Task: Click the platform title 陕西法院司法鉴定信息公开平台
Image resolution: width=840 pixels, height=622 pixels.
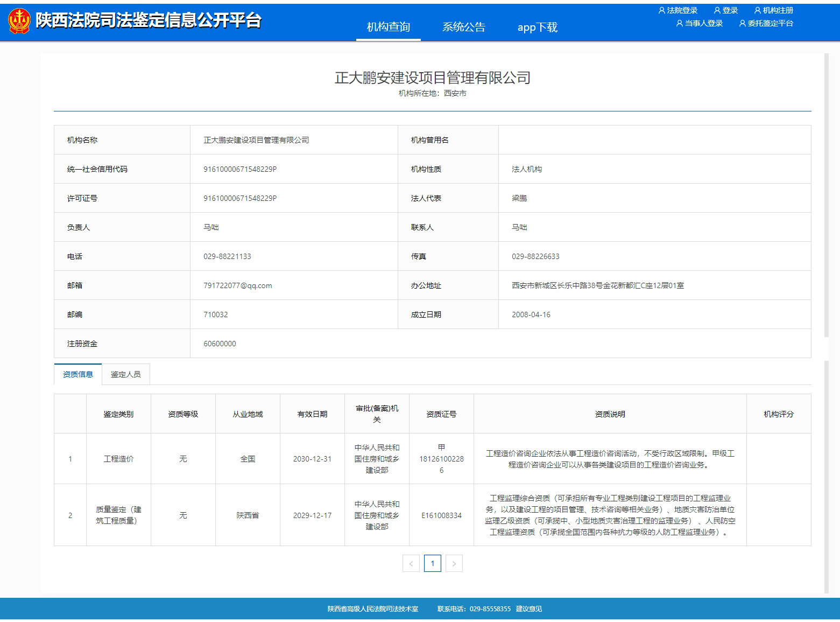Action: click(149, 20)
